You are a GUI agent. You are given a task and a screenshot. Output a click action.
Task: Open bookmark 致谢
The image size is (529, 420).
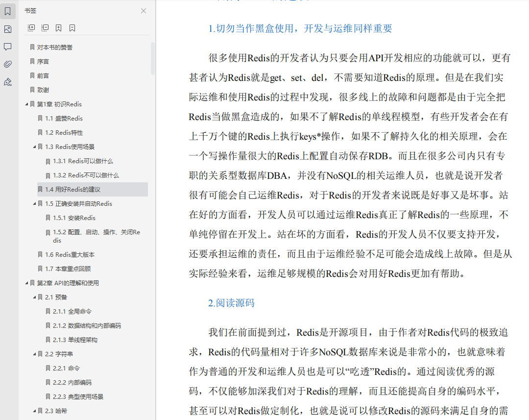43,90
